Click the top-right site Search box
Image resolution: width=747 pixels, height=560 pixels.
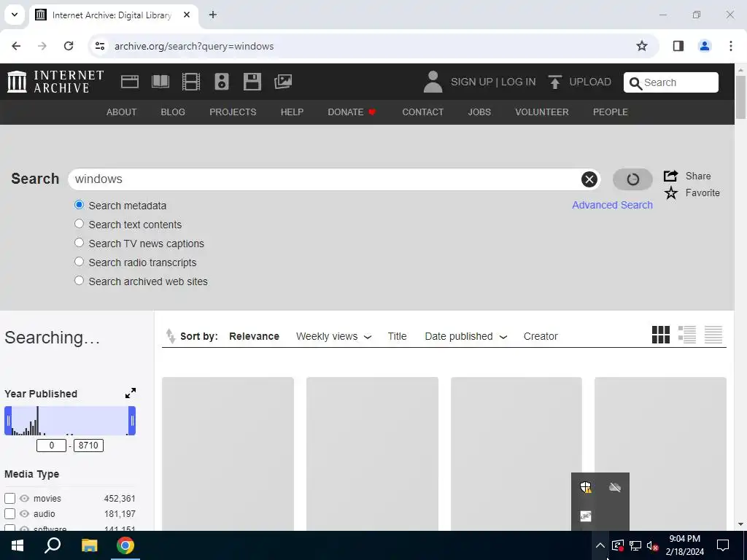[x=671, y=82]
